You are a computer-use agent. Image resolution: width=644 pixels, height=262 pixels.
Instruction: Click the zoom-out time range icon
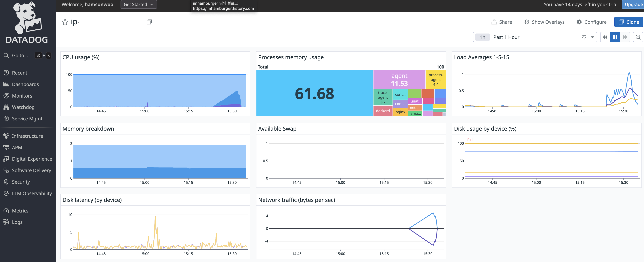tap(638, 37)
